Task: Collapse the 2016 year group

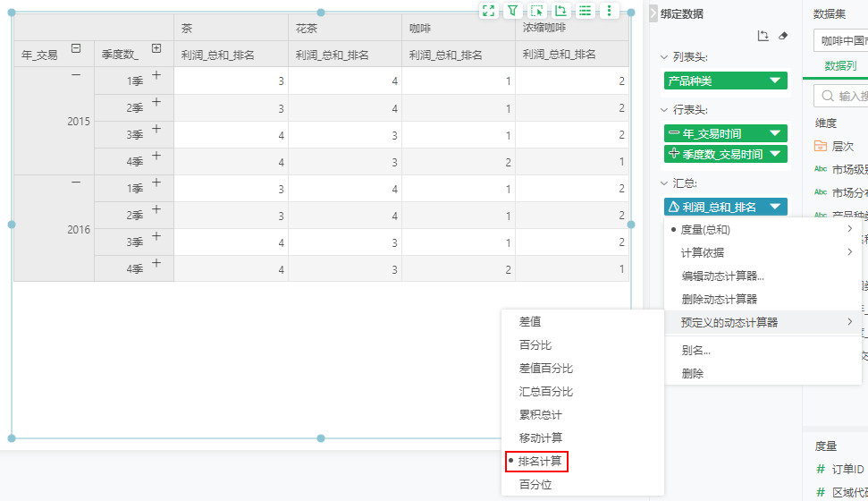Action: coord(76,183)
